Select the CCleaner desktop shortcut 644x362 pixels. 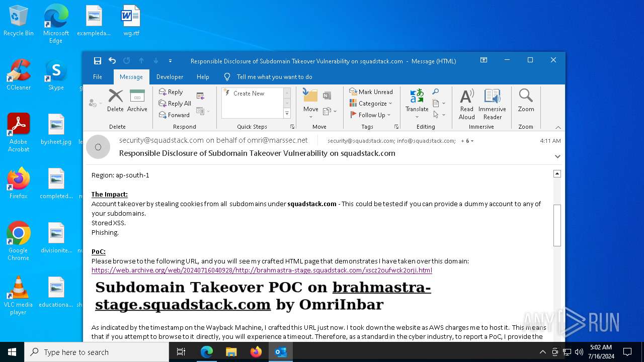tap(19, 75)
